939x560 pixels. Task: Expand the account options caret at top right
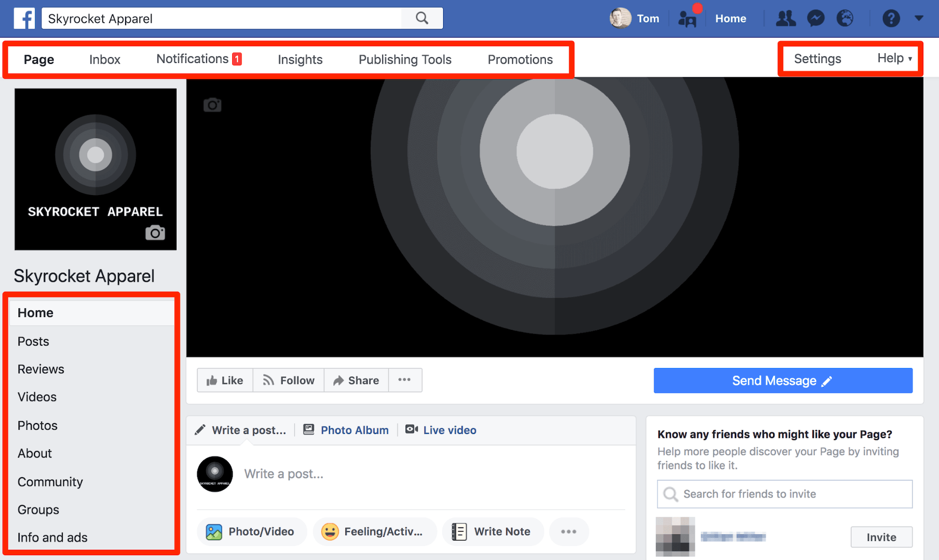(919, 18)
